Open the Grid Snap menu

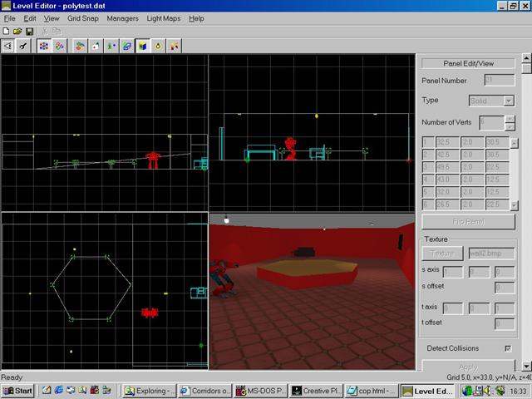click(83, 18)
